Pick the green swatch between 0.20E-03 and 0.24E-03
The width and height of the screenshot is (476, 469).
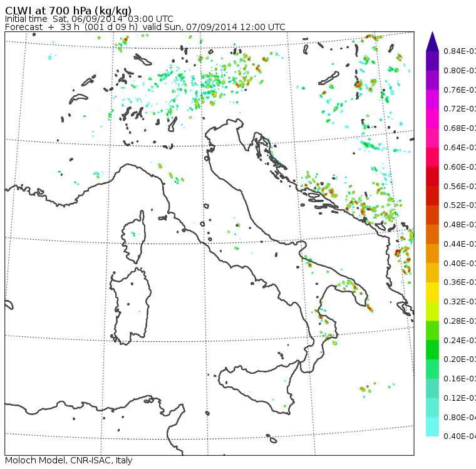point(432,350)
